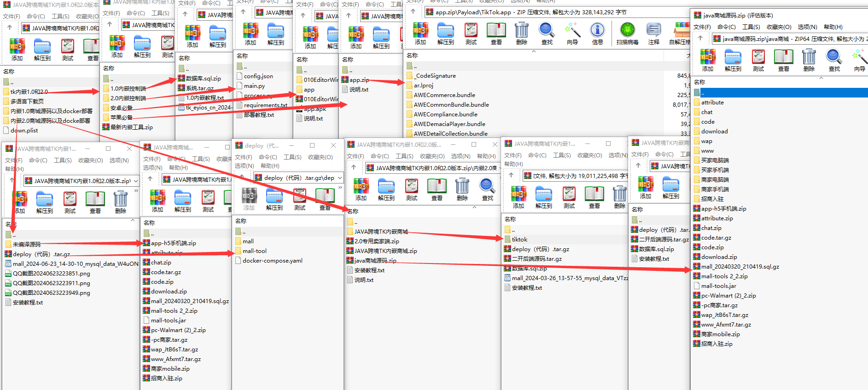Select tiktok folder
Screen dimensions: 868x390
point(516,240)
